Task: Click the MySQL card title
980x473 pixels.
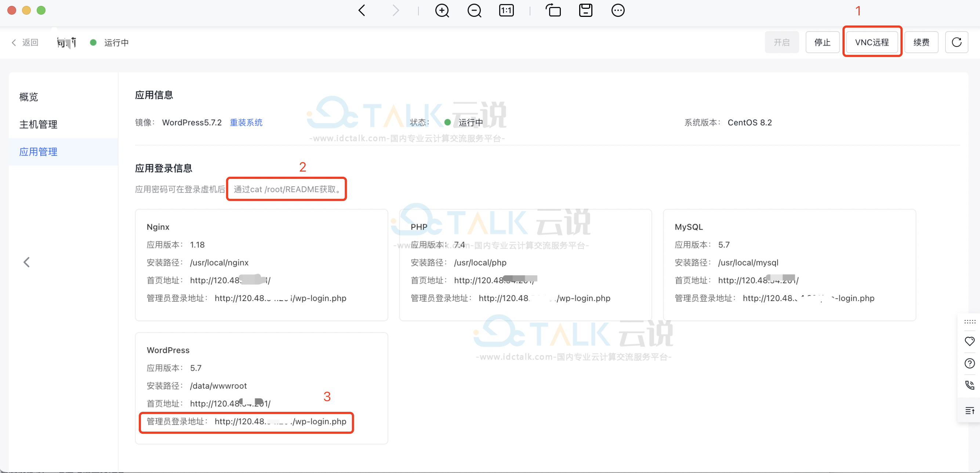Action: click(689, 227)
